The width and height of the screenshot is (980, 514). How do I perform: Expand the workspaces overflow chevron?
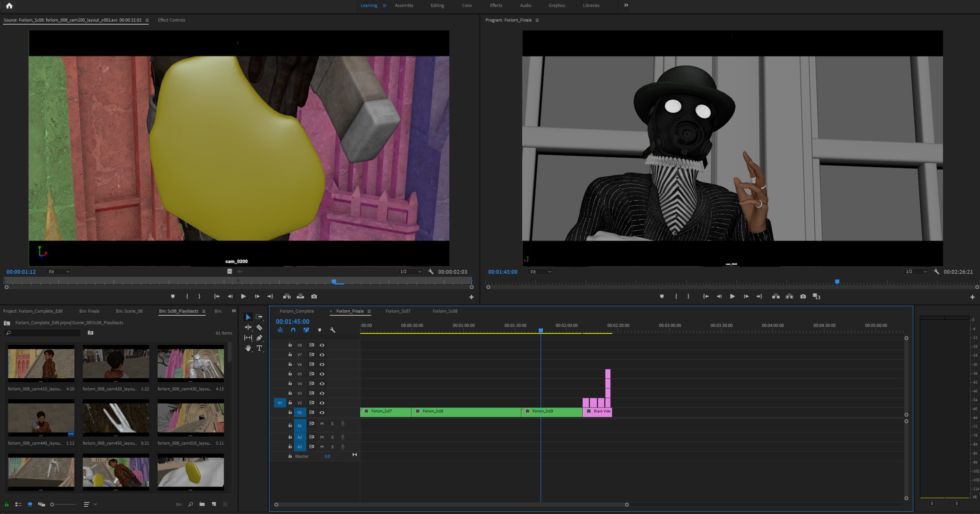pyautogui.click(x=626, y=5)
